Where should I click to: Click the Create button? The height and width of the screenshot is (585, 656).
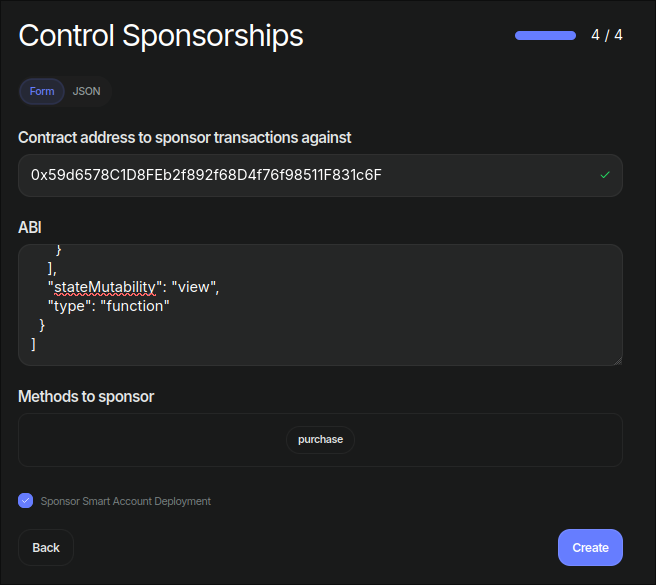[590, 547]
